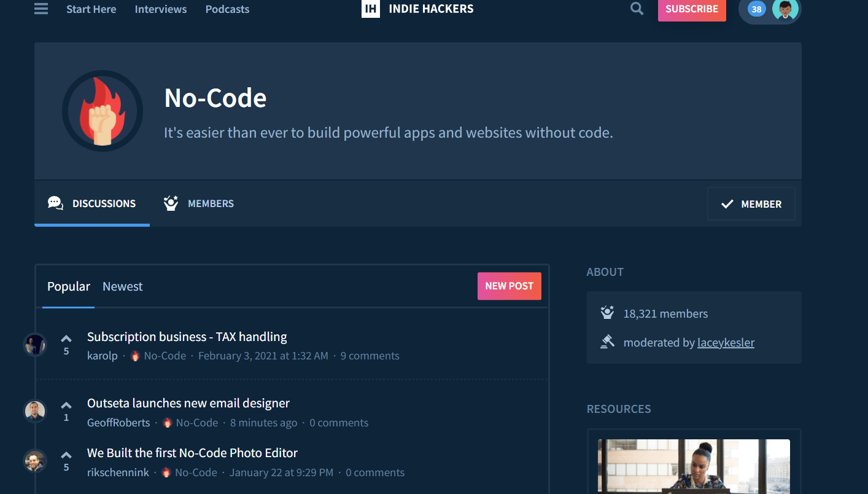Click No-Code tag on rikschennink's post
868x494 pixels.
pyautogui.click(x=196, y=472)
